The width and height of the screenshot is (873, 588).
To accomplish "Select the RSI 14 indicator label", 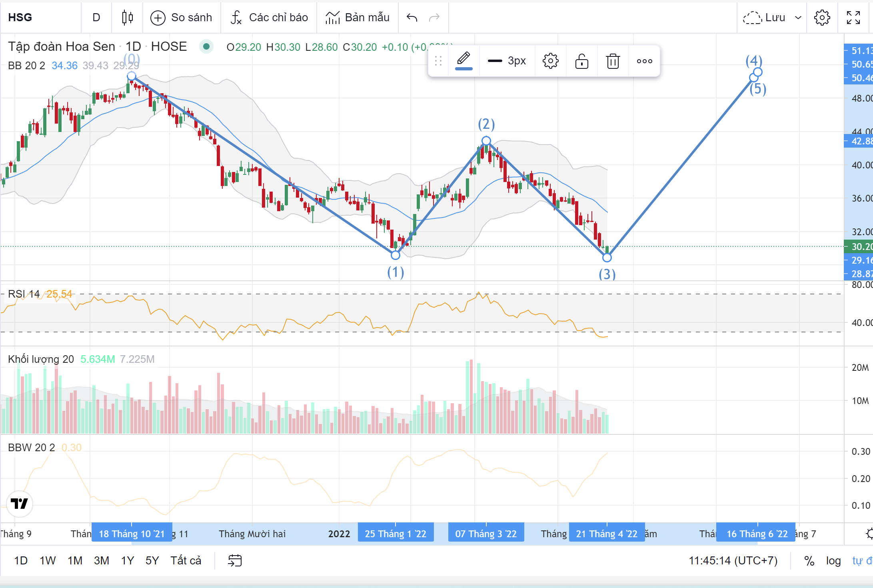I will tap(24, 294).
